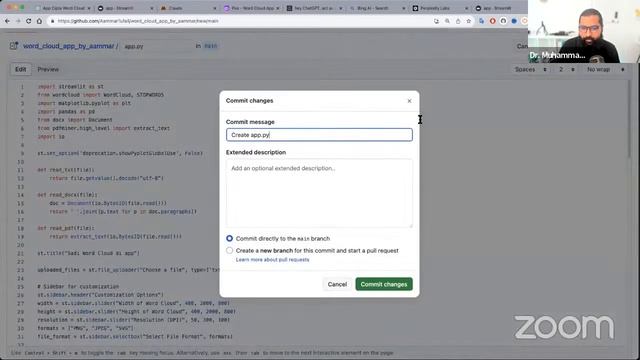Viewport: 640px width, 360px height.
Task: Click the Dr. Muhammad video thumbnail
Action: point(584,31)
